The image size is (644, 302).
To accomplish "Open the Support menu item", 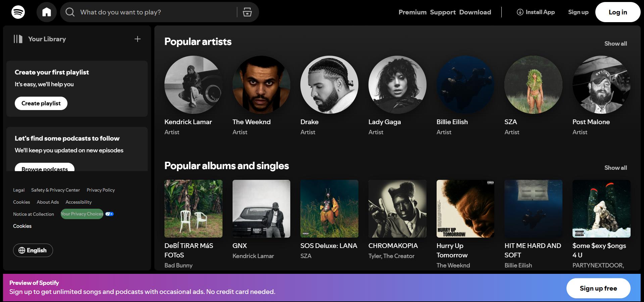I will pyautogui.click(x=443, y=12).
